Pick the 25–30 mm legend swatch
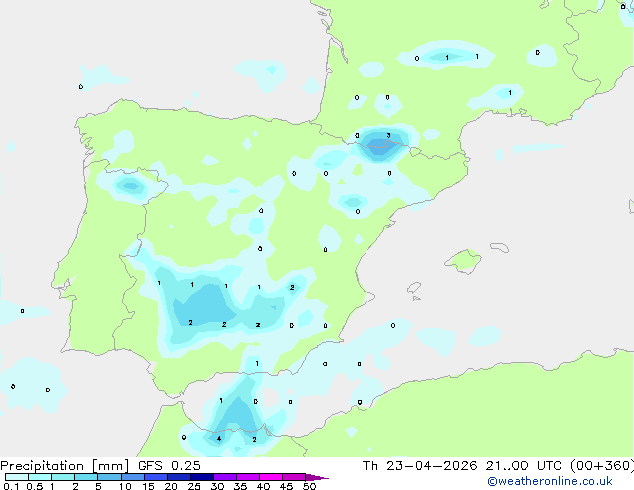This screenshot has width=634, height=490. coord(202,477)
